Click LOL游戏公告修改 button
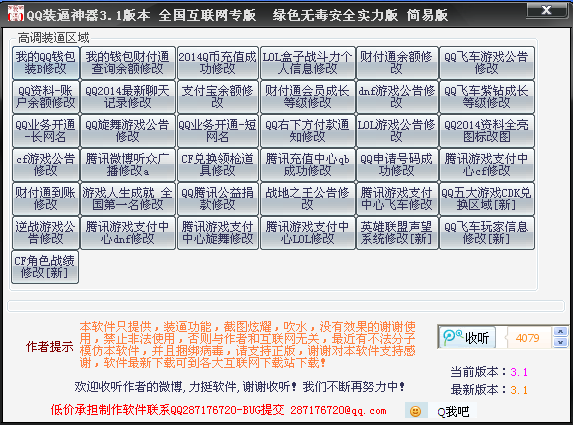 (x=396, y=131)
